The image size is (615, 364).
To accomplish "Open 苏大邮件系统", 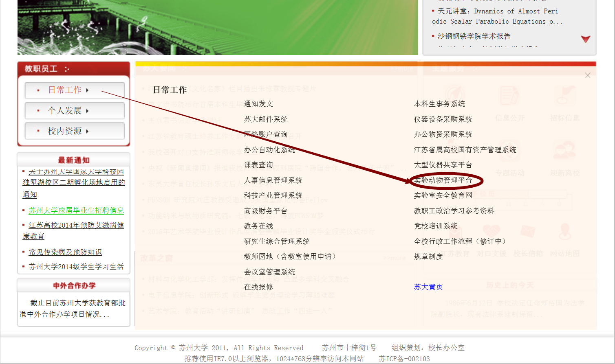I will [266, 119].
